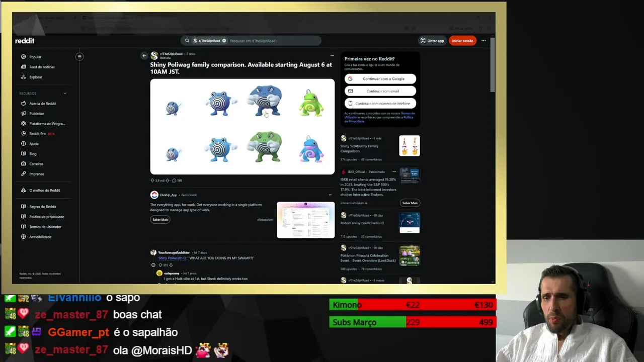Click the page vertical scrollbar

pyautogui.click(x=493, y=64)
